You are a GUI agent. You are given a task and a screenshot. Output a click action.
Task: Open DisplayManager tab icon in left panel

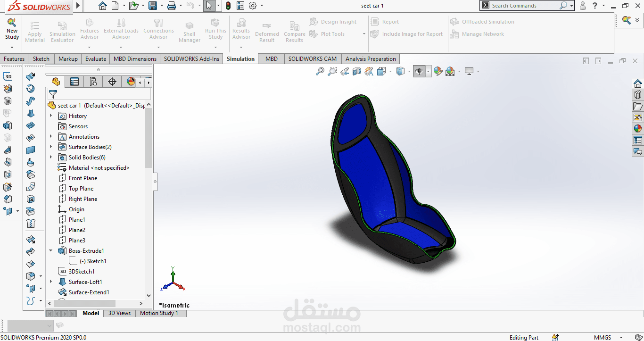pyautogui.click(x=131, y=82)
